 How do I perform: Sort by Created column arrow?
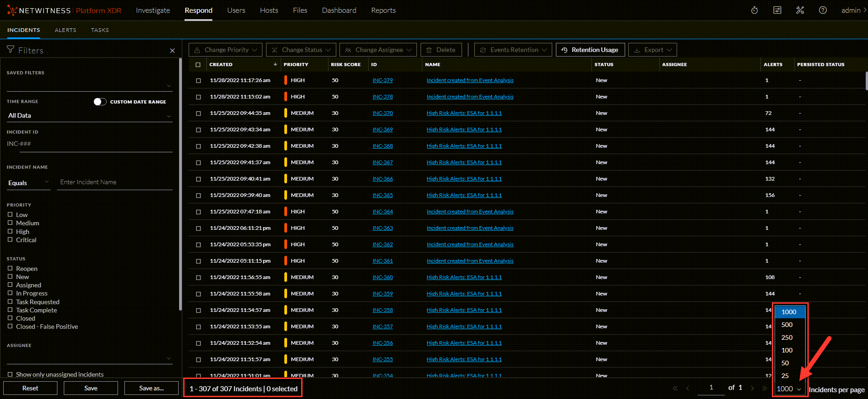click(x=275, y=64)
